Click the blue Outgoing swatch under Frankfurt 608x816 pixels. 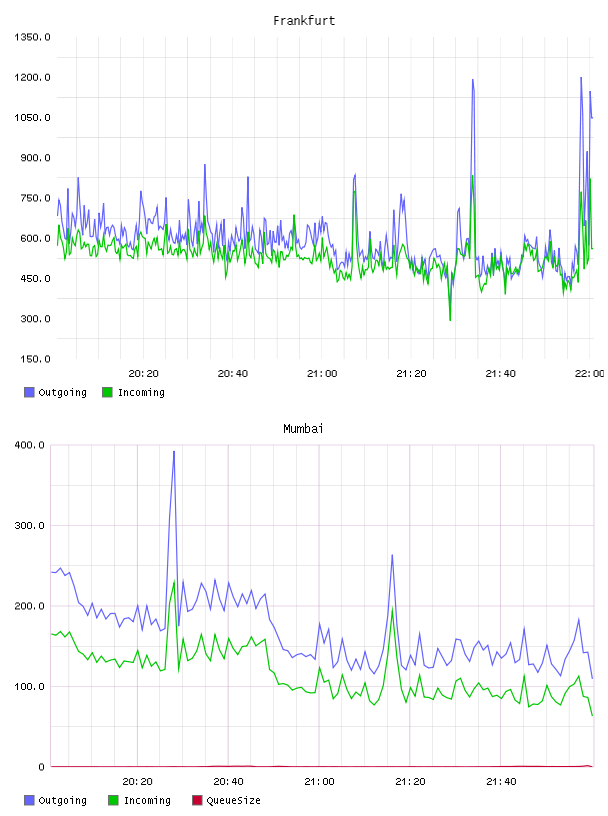point(29,392)
